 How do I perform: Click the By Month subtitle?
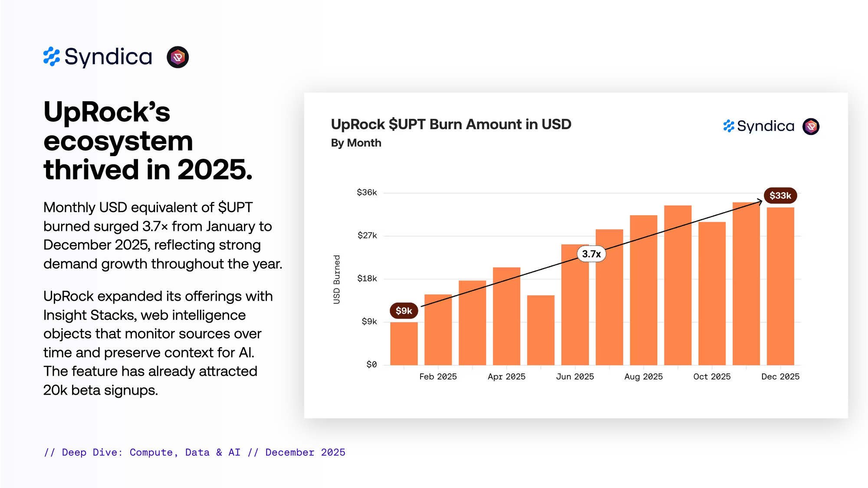click(x=356, y=143)
